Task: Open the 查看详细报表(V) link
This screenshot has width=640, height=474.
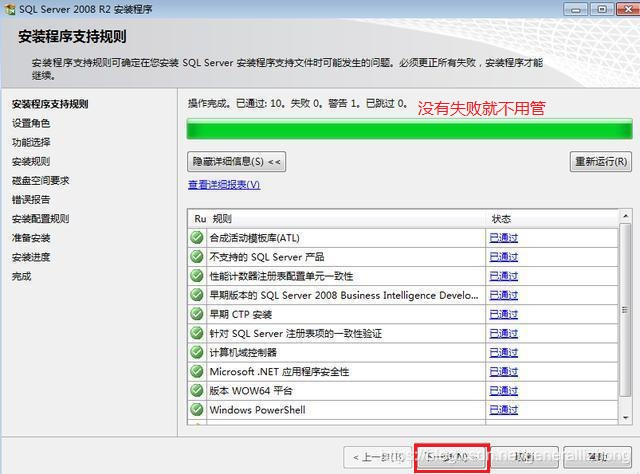Action: 224,185
